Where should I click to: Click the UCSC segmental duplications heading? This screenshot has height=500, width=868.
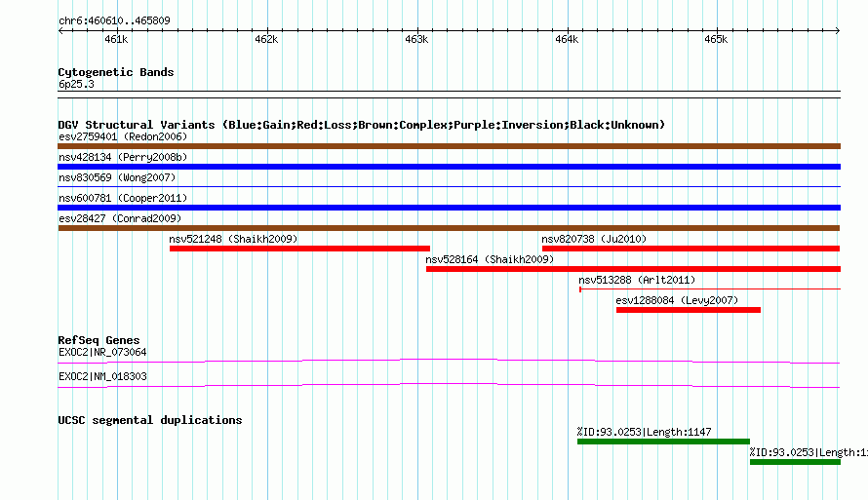coord(150,420)
